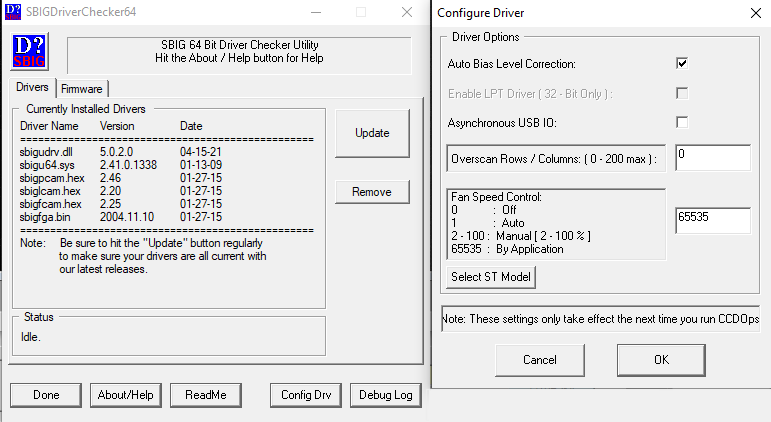Select the Drivers tab
Image resolution: width=771 pixels, height=422 pixels.
tap(32, 87)
